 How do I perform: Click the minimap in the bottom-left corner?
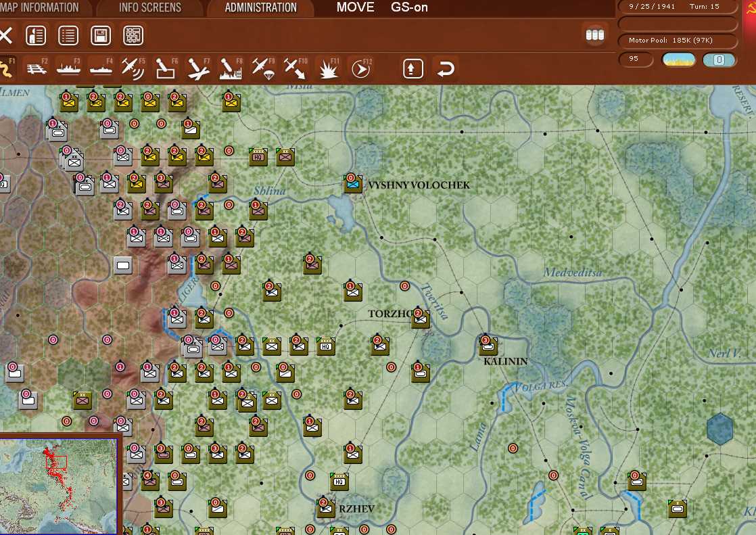(59, 485)
